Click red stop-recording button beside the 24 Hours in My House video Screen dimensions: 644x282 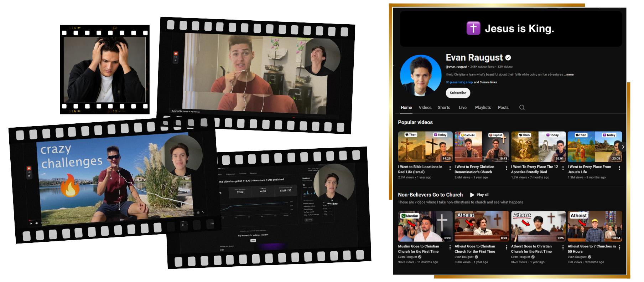(x=176, y=53)
